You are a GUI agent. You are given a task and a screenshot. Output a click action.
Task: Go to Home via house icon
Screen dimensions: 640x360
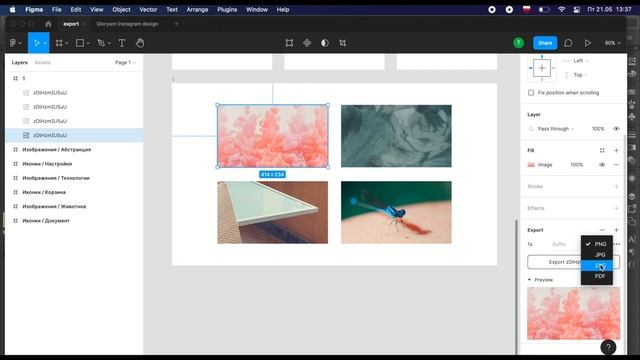click(49, 24)
